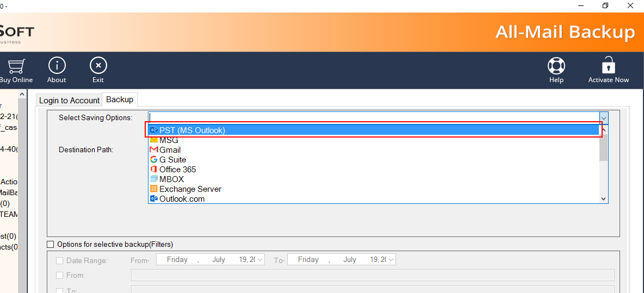Click the Activate Now padlock icon
The height and width of the screenshot is (293, 644).
608,66
